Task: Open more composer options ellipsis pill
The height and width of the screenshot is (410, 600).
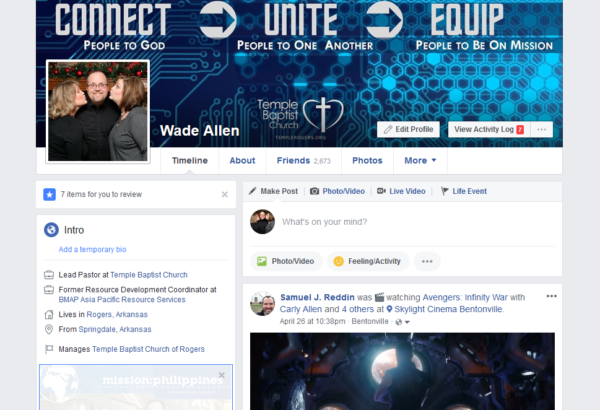Action: click(427, 261)
